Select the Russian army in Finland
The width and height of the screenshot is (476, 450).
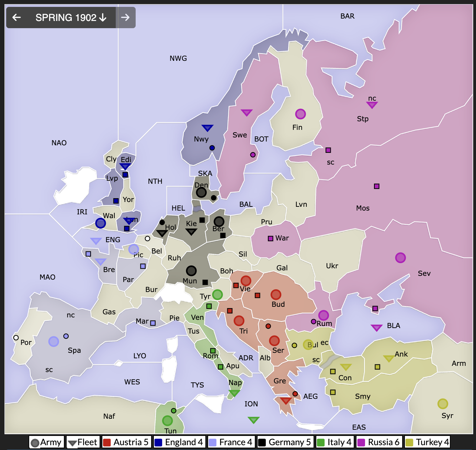pyautogui.click(x=301, y=114)
